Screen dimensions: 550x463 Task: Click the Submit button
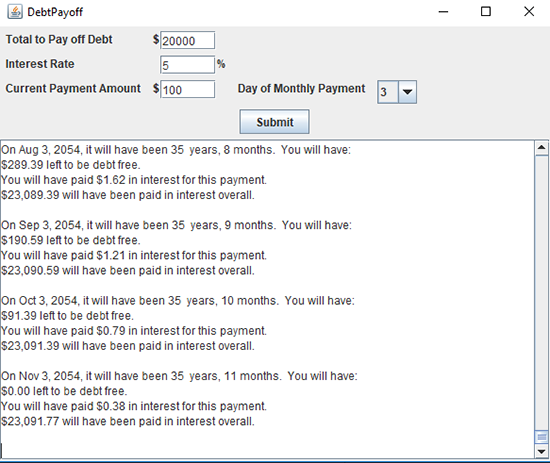(274, 122)
